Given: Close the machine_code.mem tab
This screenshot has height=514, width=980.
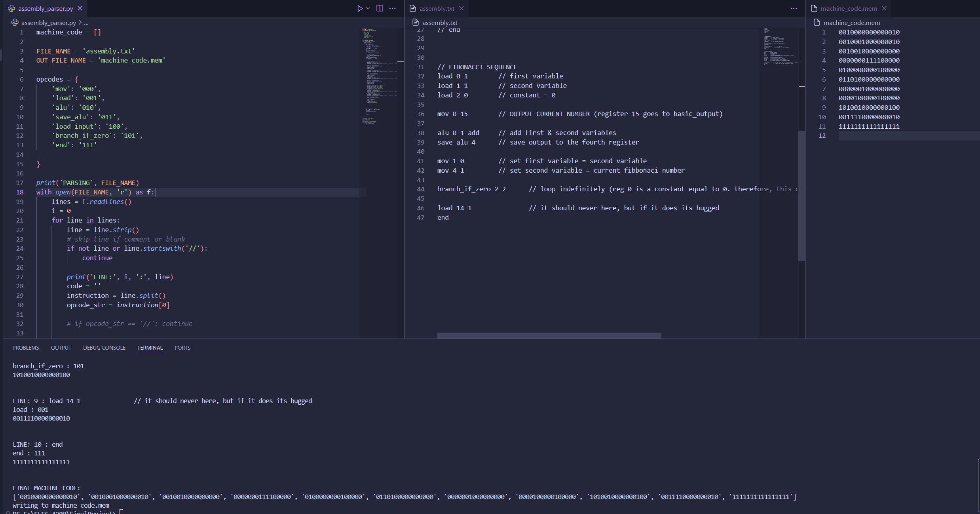Looking at the screenshot, I should 884,8.
